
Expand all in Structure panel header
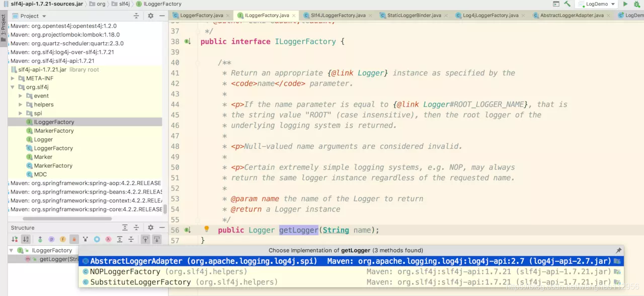(125, 228)
